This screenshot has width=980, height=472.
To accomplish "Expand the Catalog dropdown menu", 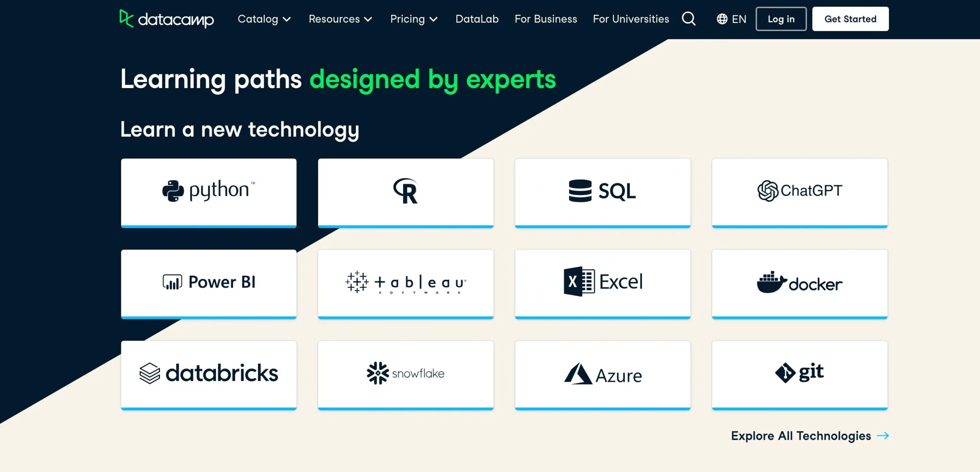I will tap(263, 19).
